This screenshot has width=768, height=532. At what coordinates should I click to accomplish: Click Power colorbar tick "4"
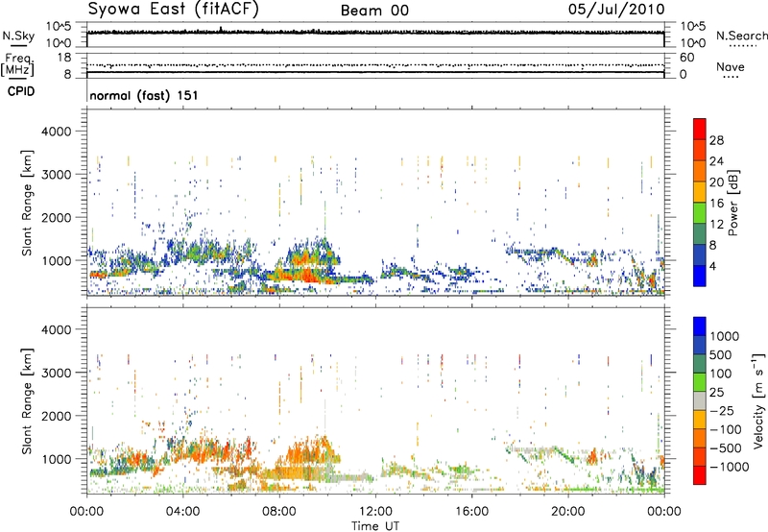[x=713, y=267]
